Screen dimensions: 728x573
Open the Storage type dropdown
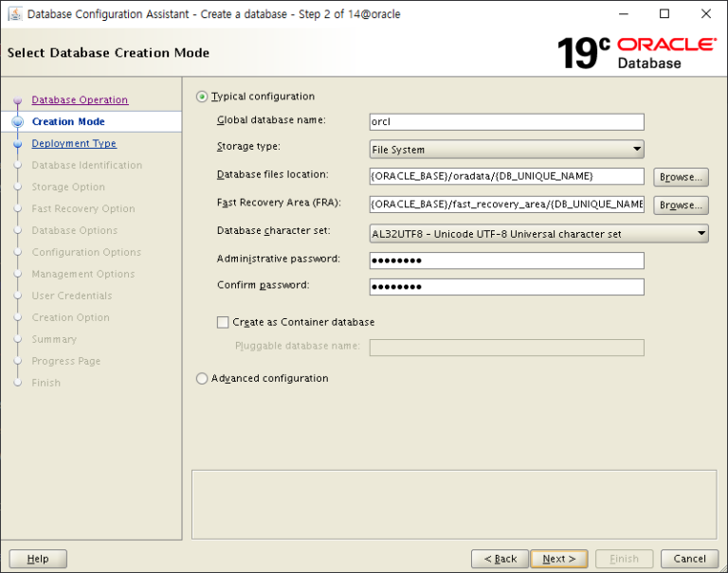[506, 150]
